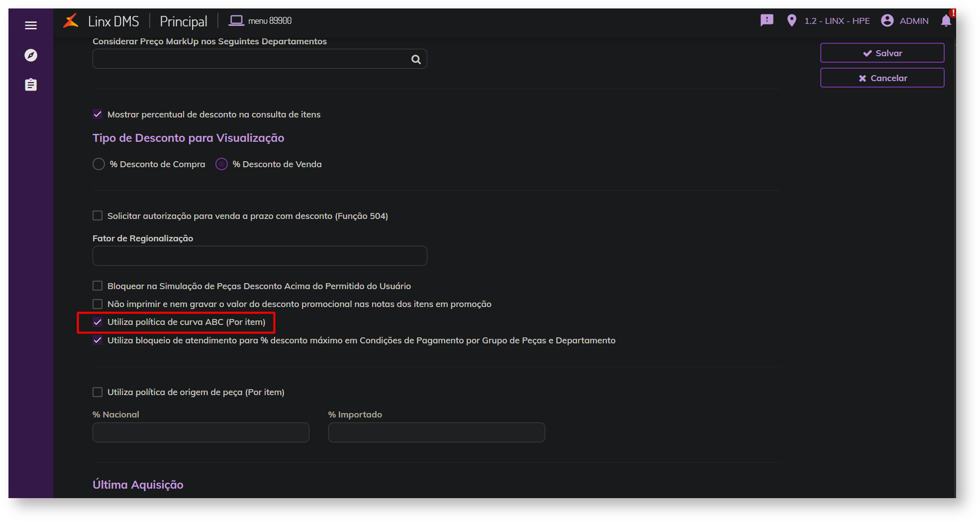Viewport: 980px width, 522px height.
Task: Click the location pin icon
Action: pyautogui.click(x=791, y=20)
